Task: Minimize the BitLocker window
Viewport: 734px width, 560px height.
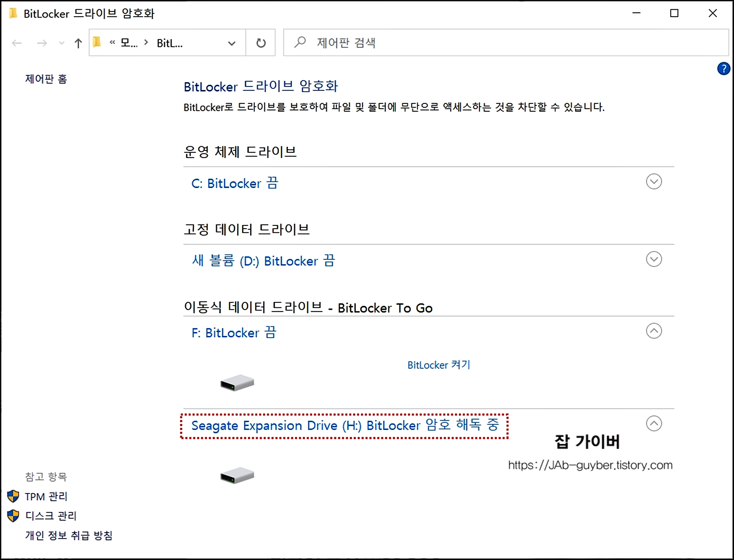Action: (637, 13)
